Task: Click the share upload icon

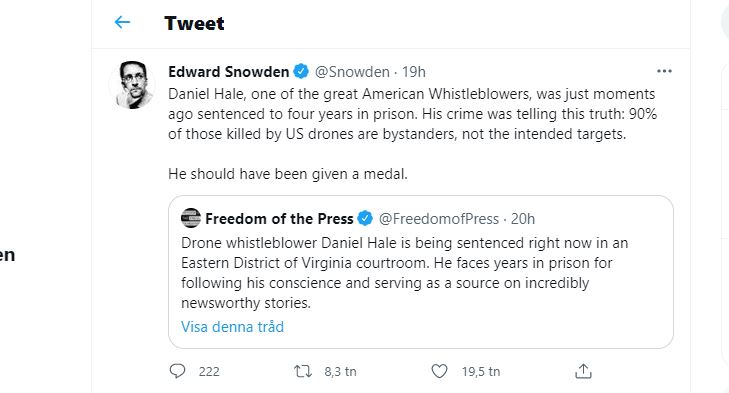Action: (x=583, y=371)
